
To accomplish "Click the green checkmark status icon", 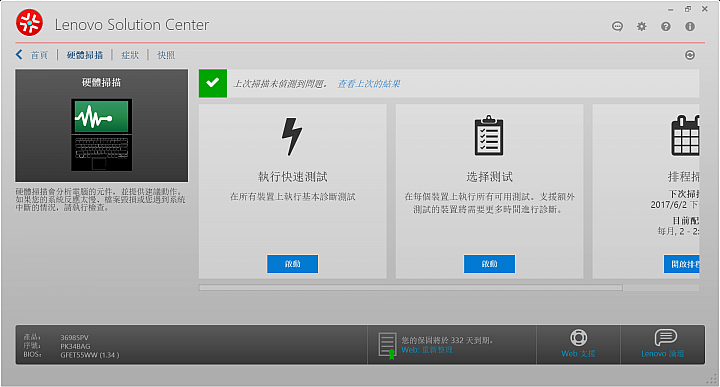I will point(213,83).
